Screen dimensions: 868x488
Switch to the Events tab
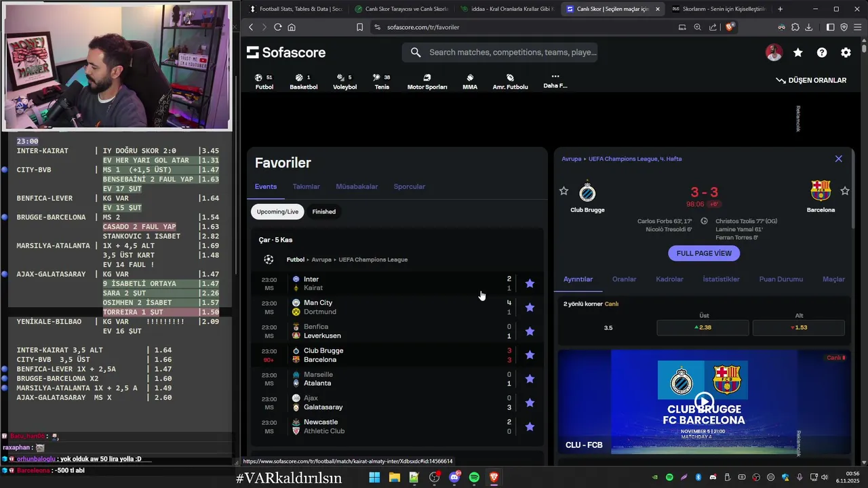266,186
